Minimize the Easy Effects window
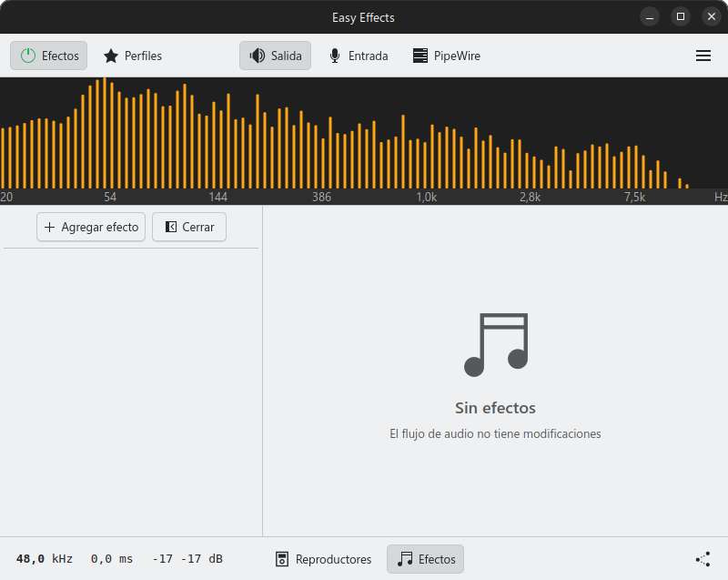Screen dimensions: 728x580 pyautogui.click(x=650, y=17)
